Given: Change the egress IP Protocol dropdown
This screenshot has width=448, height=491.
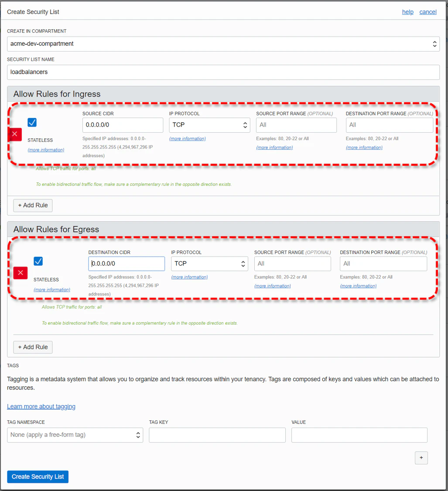Looking at the screenshot, I should pyautogui.click(x=209, y=264).
